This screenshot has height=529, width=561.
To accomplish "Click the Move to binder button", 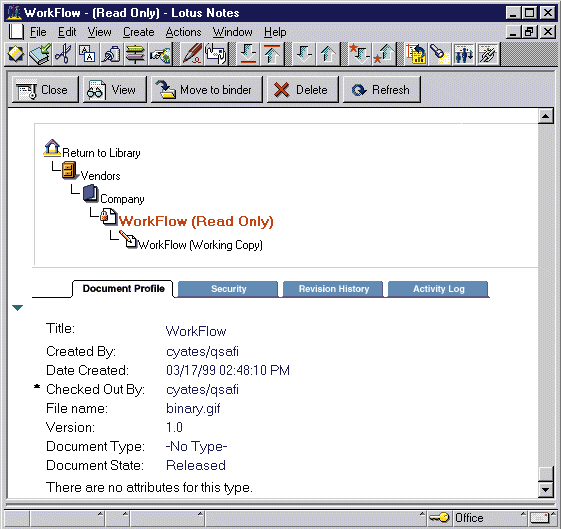I will coord(206,90).
